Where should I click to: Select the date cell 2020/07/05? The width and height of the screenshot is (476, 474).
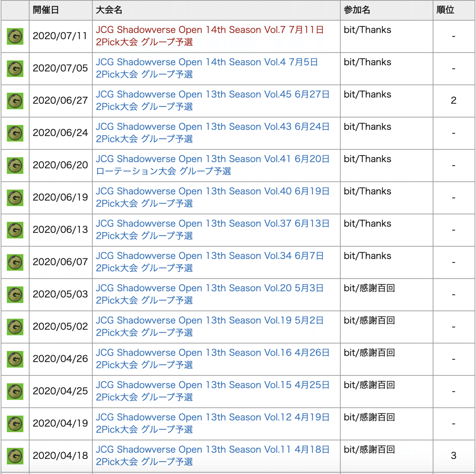[60, 68]
